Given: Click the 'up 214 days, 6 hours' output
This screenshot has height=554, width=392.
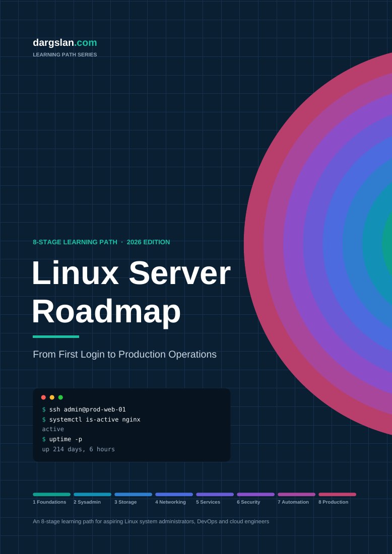Looking at the screenshot, I should tap(79, 449).
